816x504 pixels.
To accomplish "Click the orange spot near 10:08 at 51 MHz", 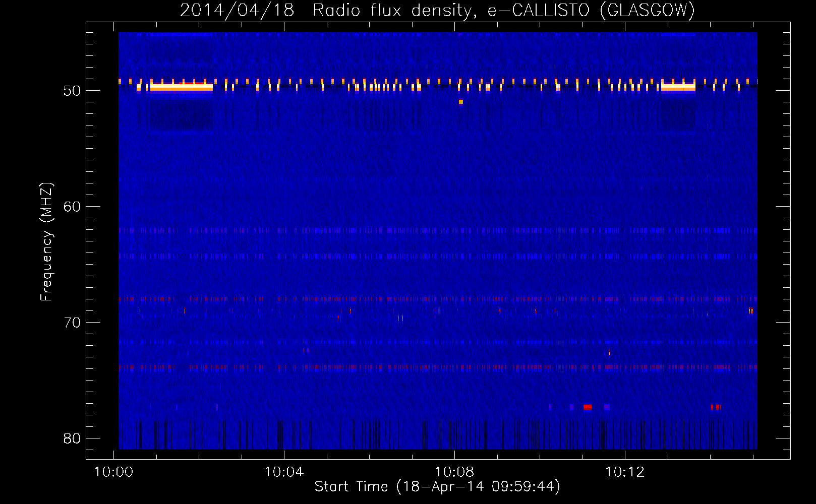I will (461, 102).
